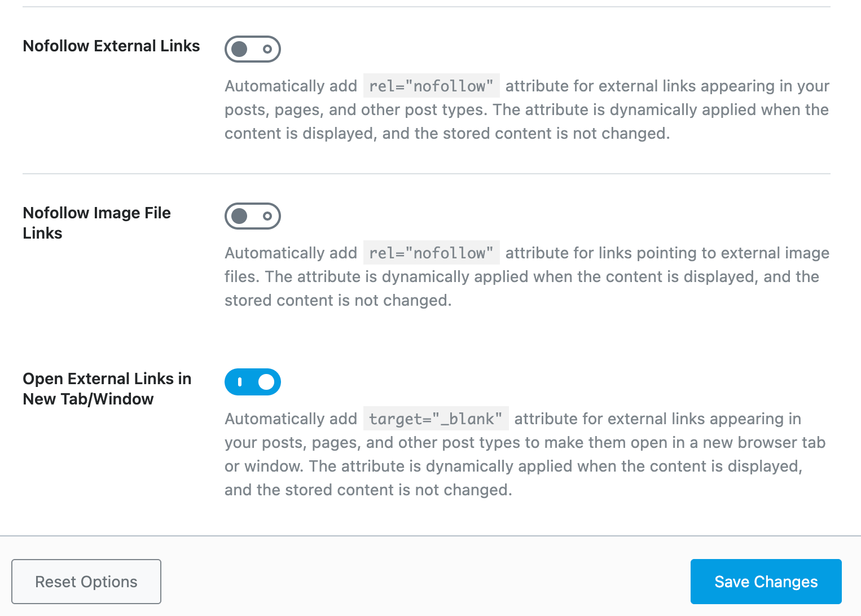Click the divider line above Nofollow Image File Links
Screen dimensions: 861x616
pyautogui.click(x=426, y=173)
